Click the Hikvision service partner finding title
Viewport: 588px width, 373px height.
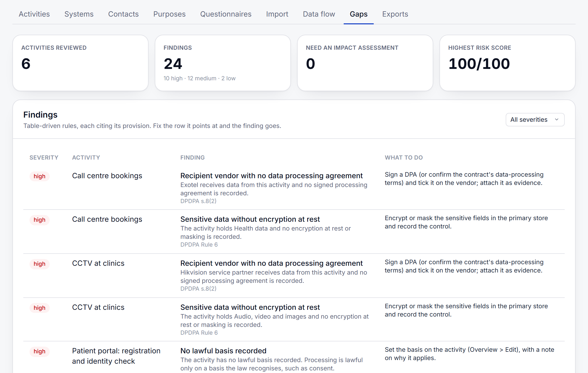(x=271, y=263)
